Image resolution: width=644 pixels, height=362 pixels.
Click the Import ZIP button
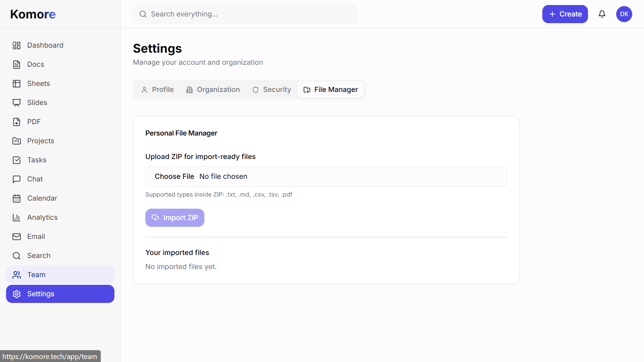tap(175, 217)
